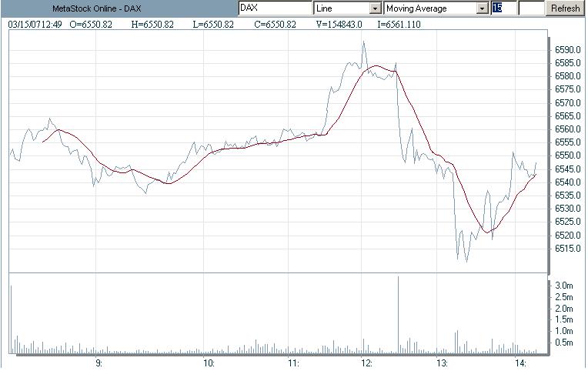Open the Line chart type dropdown arrow

point(375,8)
